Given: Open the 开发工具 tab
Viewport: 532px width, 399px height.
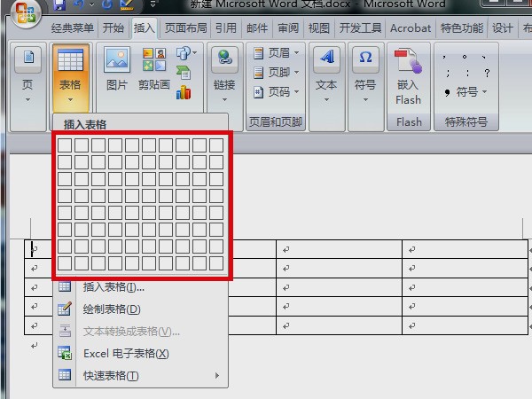Looking at the screenshot, I should pos(360,28).
